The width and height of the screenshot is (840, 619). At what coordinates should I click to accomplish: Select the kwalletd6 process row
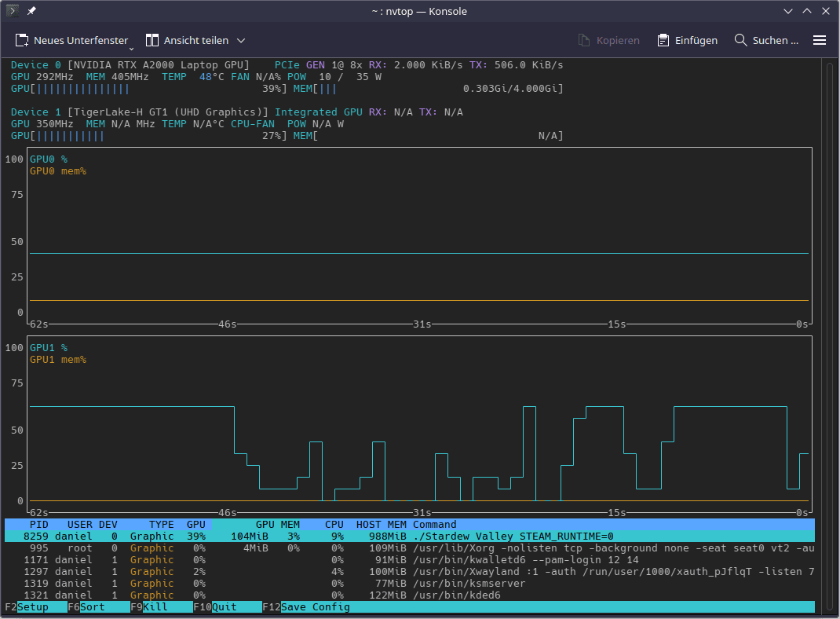tap(410, 559)
